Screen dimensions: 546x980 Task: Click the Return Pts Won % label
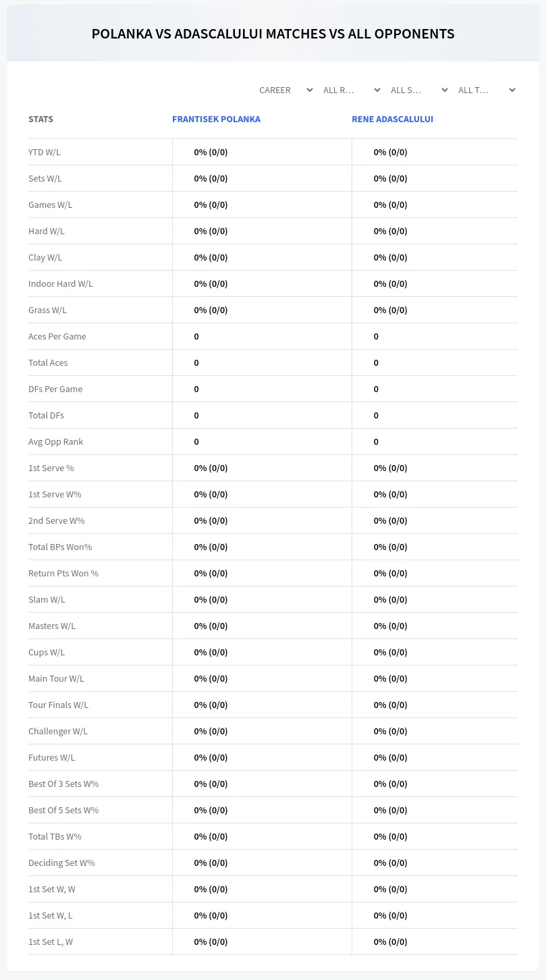click(63, 573)
